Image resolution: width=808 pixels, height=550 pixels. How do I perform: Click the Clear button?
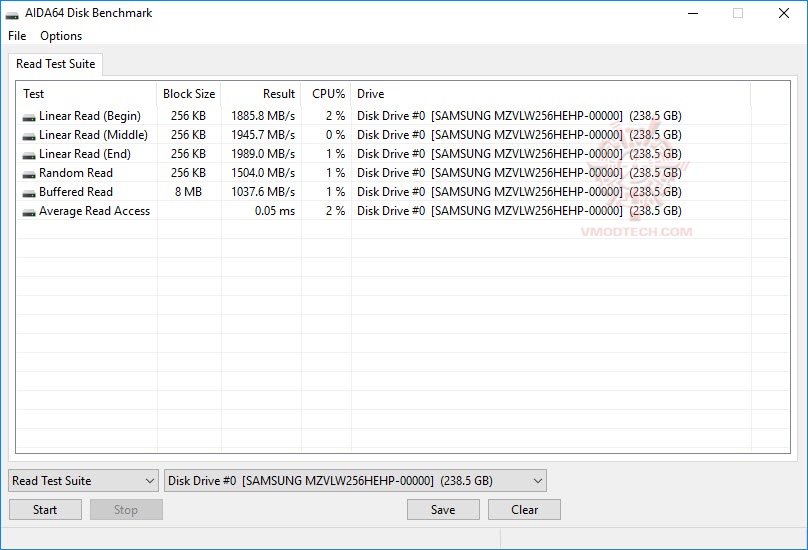pos(525,510)
